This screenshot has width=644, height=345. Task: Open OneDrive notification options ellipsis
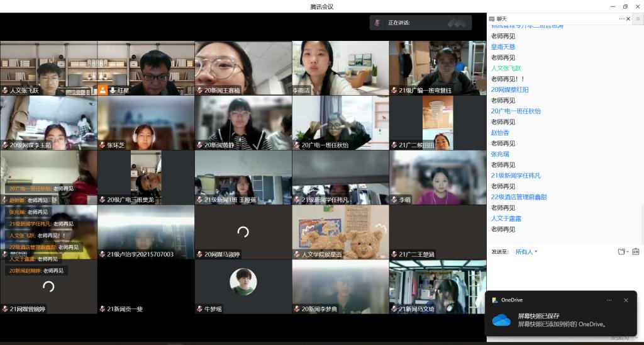(609, 300)
